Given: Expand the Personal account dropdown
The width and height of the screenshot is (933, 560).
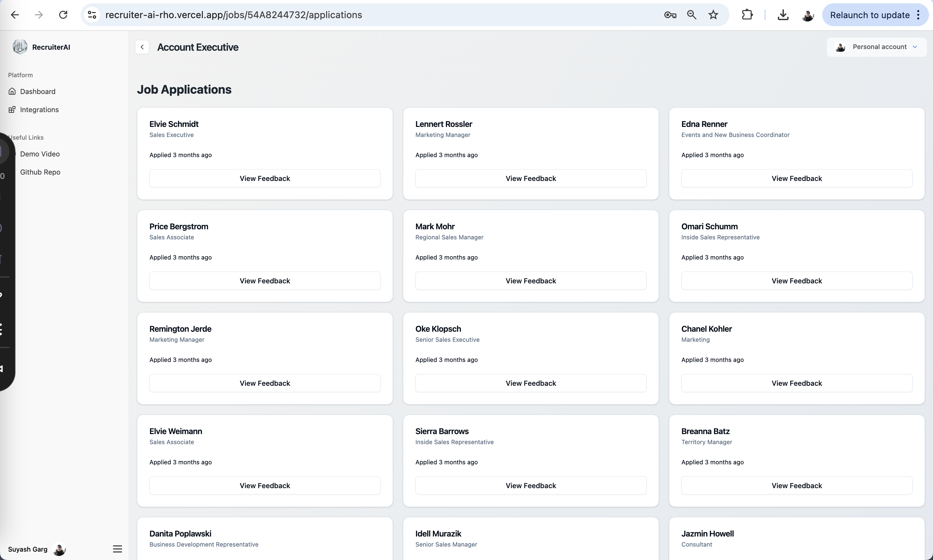Looking at the screenshot, I should (x=876, y=47).
